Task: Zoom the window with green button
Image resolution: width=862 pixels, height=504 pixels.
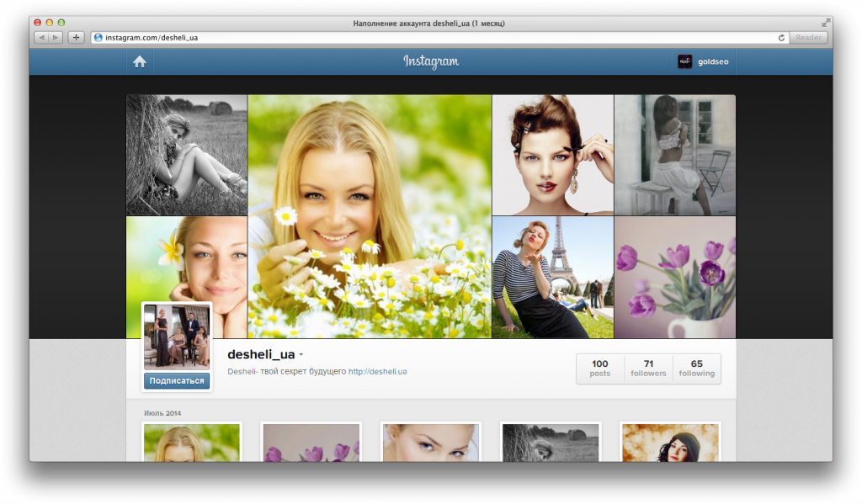Action: tap(61, 23)
